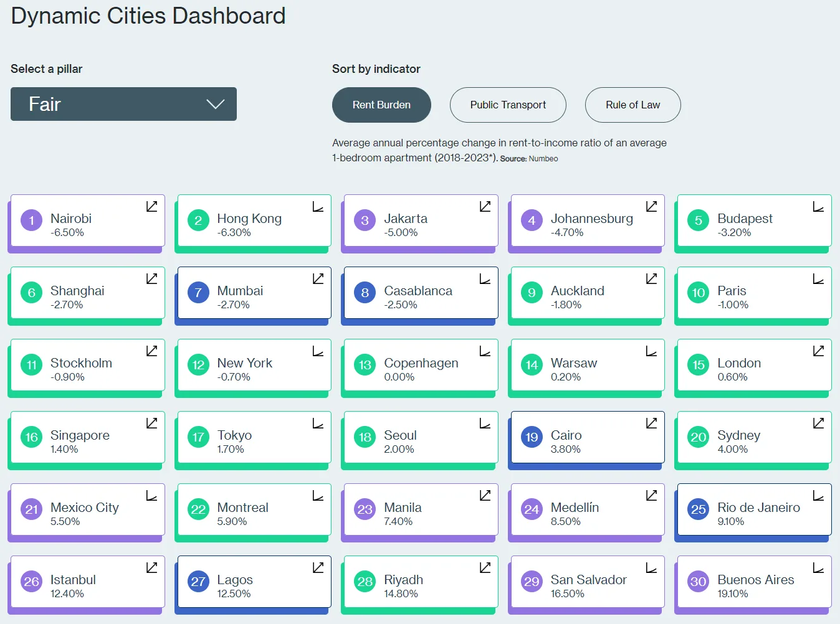840x624 pixels.
Task: Click the rank 27 badge for Lagos
Action: click(x=198, y=582)
